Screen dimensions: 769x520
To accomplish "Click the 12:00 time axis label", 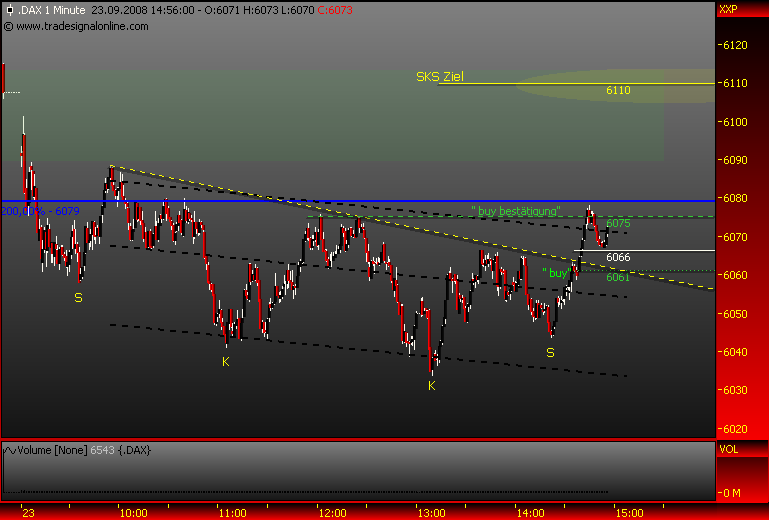I will pyautogui.click(x=332, y=513).
